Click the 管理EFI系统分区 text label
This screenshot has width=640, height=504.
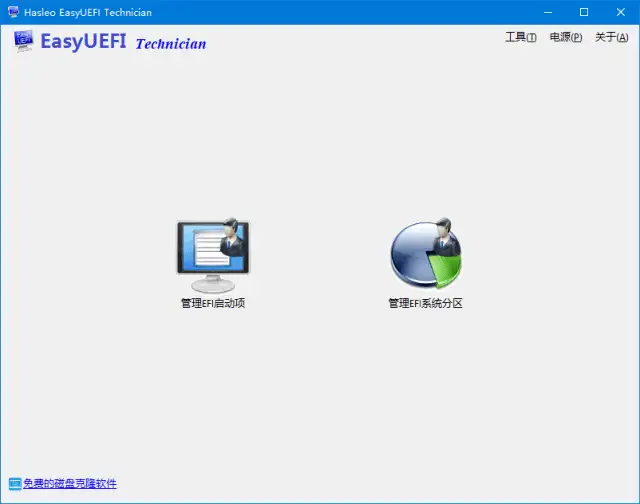(425, 303)
